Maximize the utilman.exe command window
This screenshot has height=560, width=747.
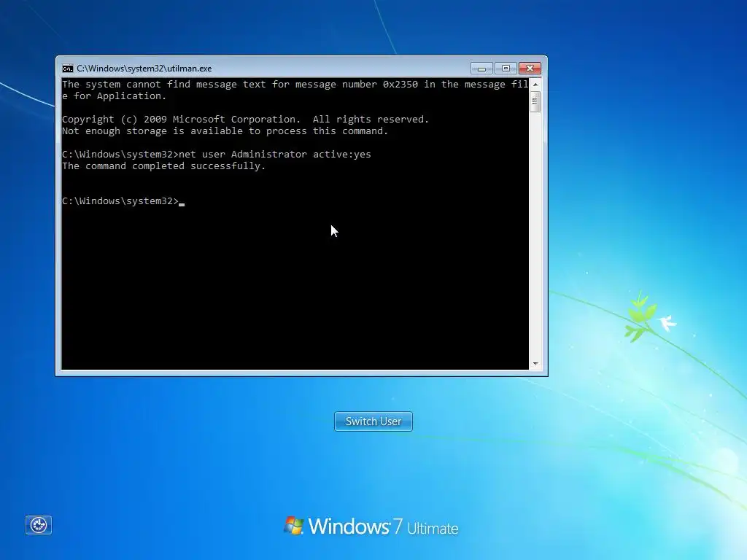[x=506, y=69]
